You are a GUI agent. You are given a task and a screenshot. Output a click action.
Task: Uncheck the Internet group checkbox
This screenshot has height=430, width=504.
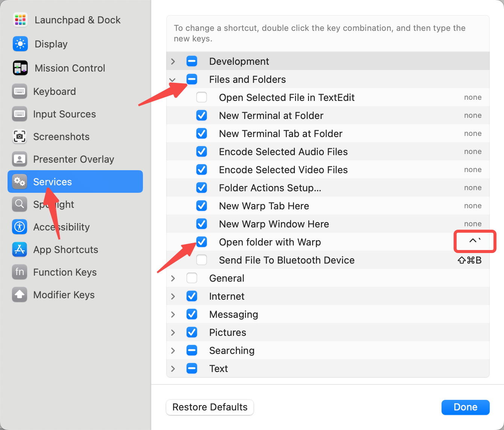192,296
